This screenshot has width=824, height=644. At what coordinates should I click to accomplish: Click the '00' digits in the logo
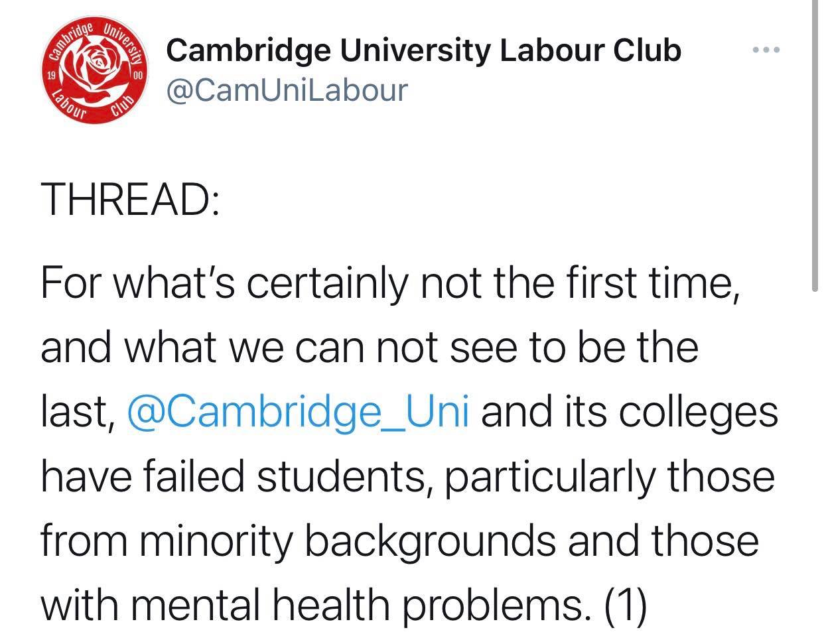coord(139,76)
